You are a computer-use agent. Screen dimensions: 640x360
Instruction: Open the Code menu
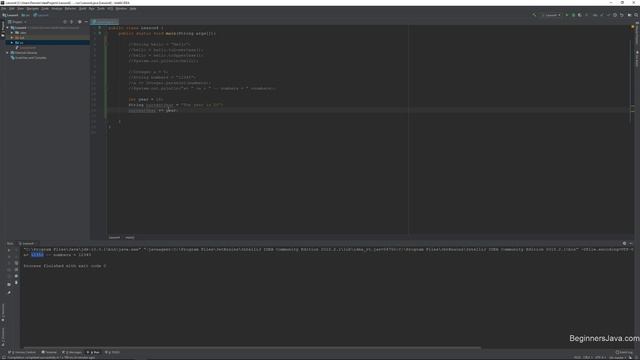tap(45, 9)
